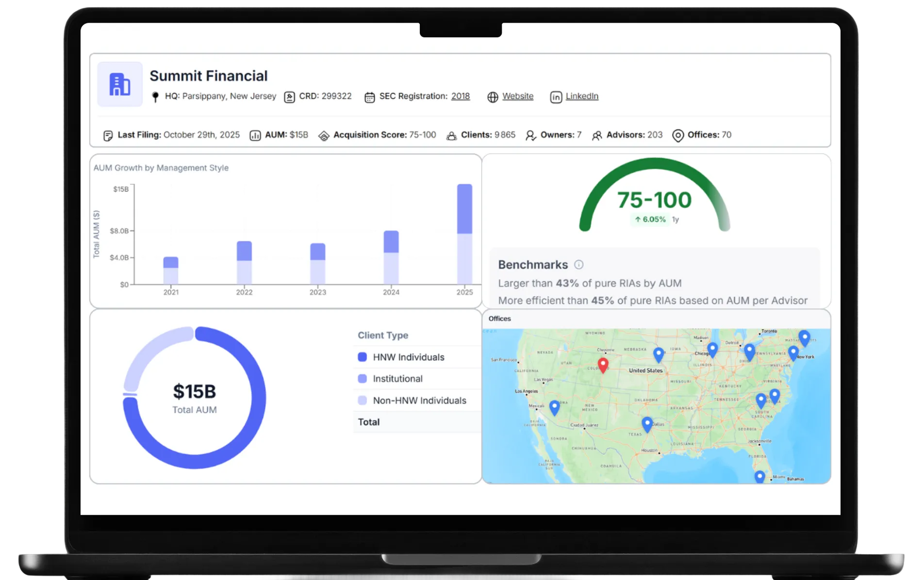Screen dimensions: 924x580
Task: Click the "CRD: 299322" text
Action: (x=325, y=96)
